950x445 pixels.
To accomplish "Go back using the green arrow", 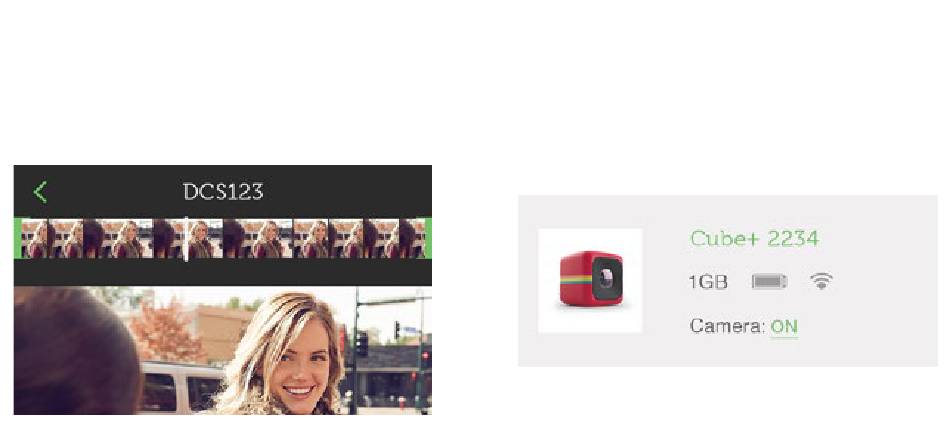I will (40, 192).
